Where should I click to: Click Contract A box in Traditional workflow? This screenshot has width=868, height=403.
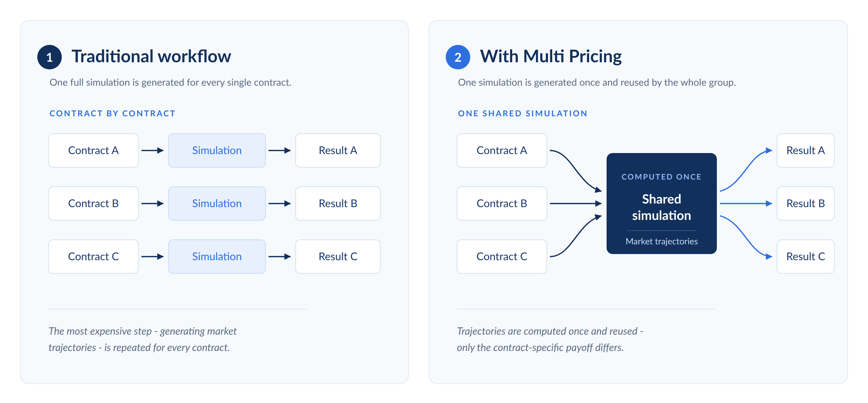point(93,150)
